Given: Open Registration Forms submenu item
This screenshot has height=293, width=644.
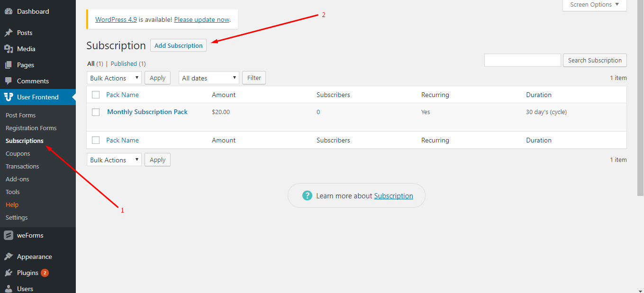Looking at the screenshot, I should pos(31,128).
